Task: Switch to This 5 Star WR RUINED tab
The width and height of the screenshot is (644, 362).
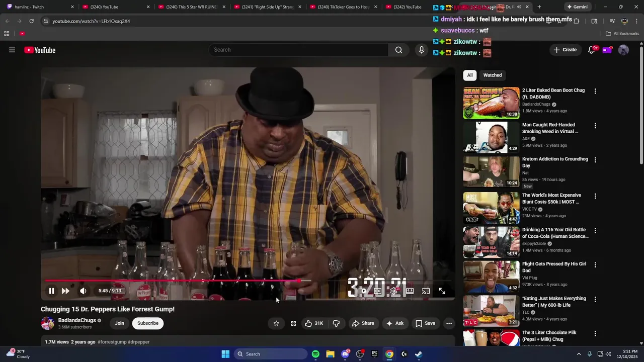Action: pos(191,7)
